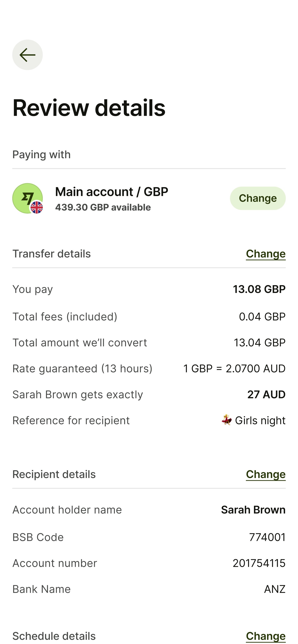Tap the 1 GBP = 2.0700 AUD rate

[x=234, y=369]
